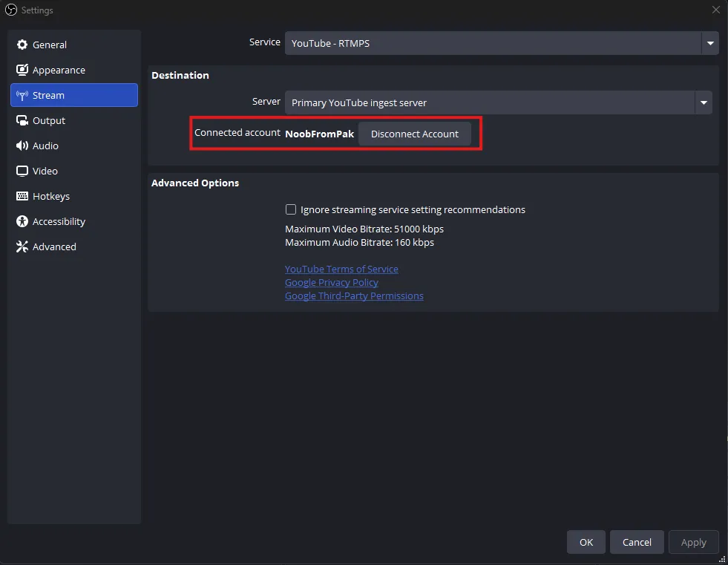
Task: Click the Server dropdown arrow
Action: pos(703,102)
